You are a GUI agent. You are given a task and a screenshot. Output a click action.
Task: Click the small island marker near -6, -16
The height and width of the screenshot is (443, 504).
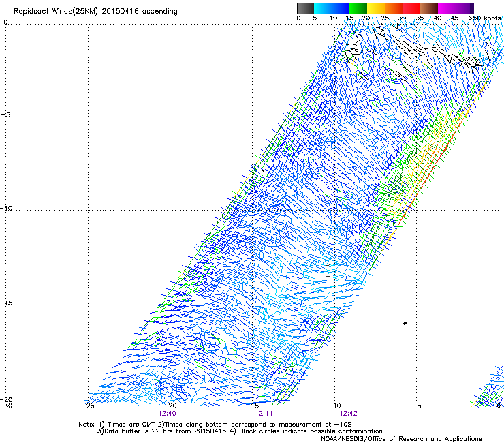click(405, 323)
